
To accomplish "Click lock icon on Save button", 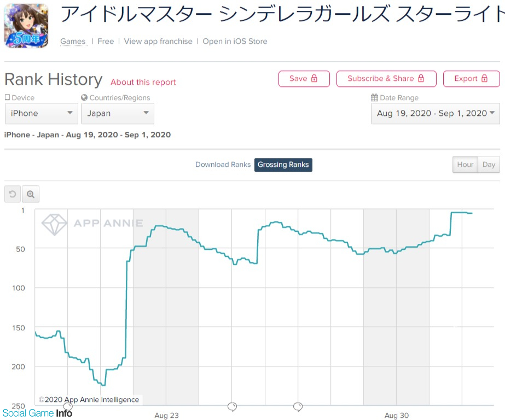I will pos(314,79).
